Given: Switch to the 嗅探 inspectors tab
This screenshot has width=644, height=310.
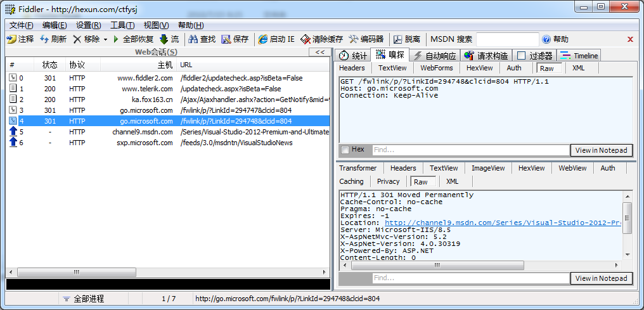Looking at the screenshot, I should (x=390, y=55).
